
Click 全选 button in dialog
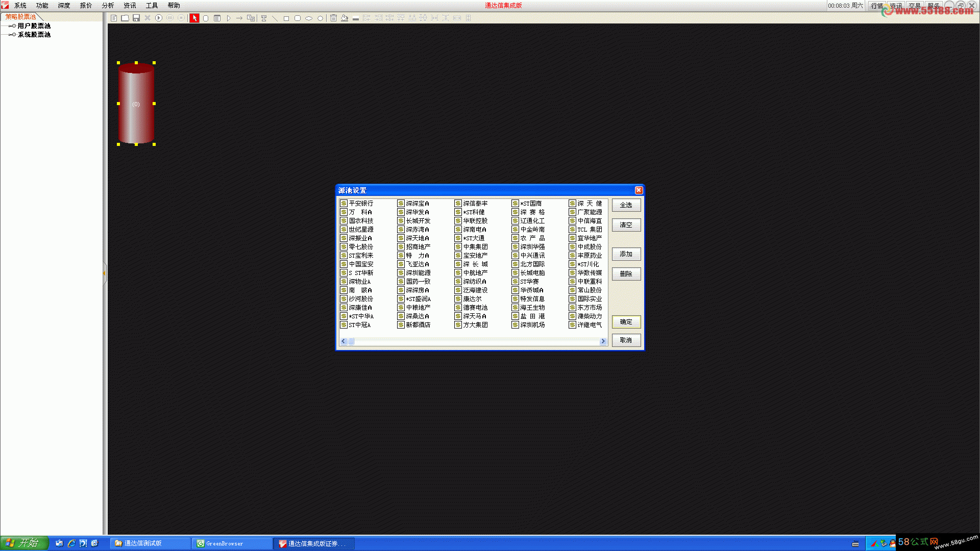pos(626,205)
